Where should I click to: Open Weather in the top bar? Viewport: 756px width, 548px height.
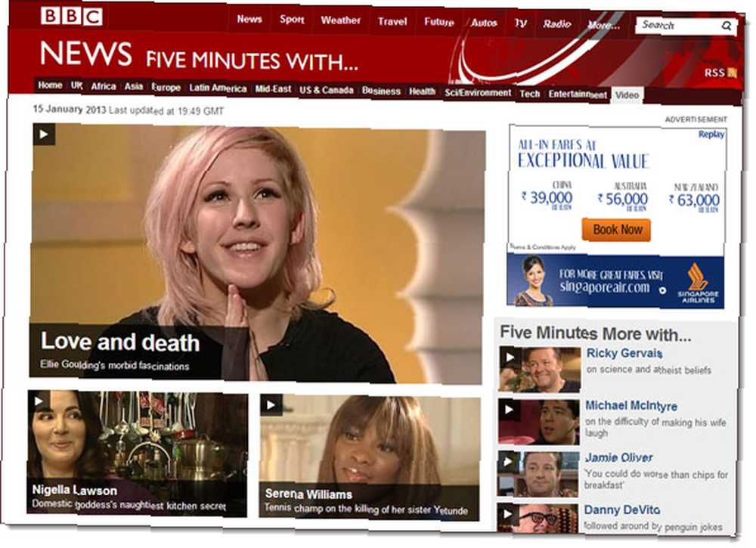point(340,20)
